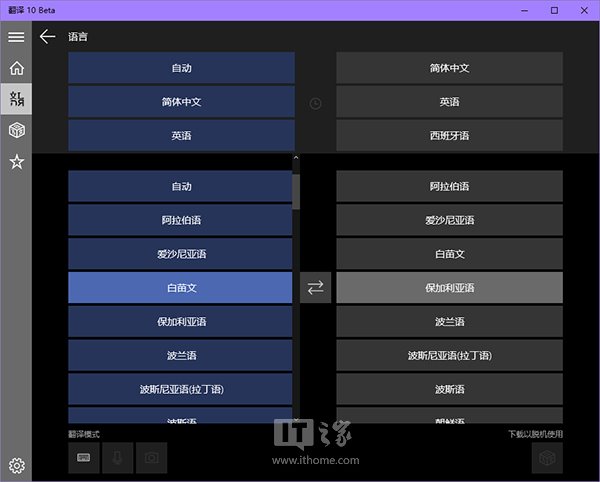Select 波兰语 in the source list
This screenshot has width=600, height=482.
click(180, 355)
